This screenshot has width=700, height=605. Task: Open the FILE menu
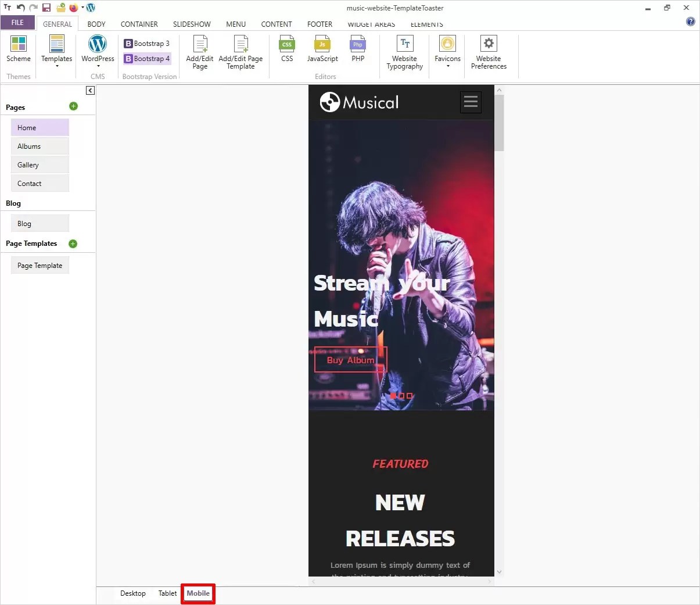pyautogui.click(x=17, y=22)
